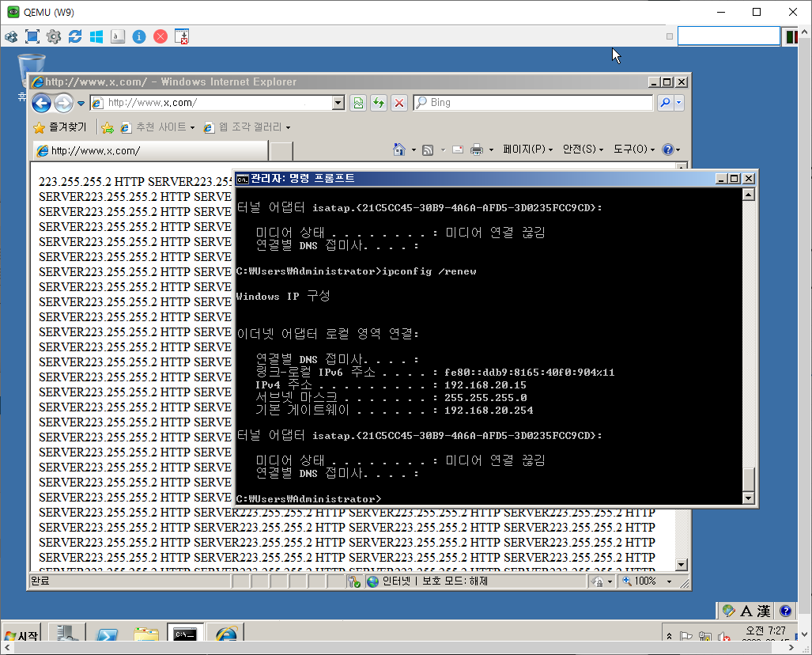Viewport: 812px width, 655px height.
Task: Click the red disconnect circle in QEMU toolbar
Action: pyautogui.click(x=161, y=37)
